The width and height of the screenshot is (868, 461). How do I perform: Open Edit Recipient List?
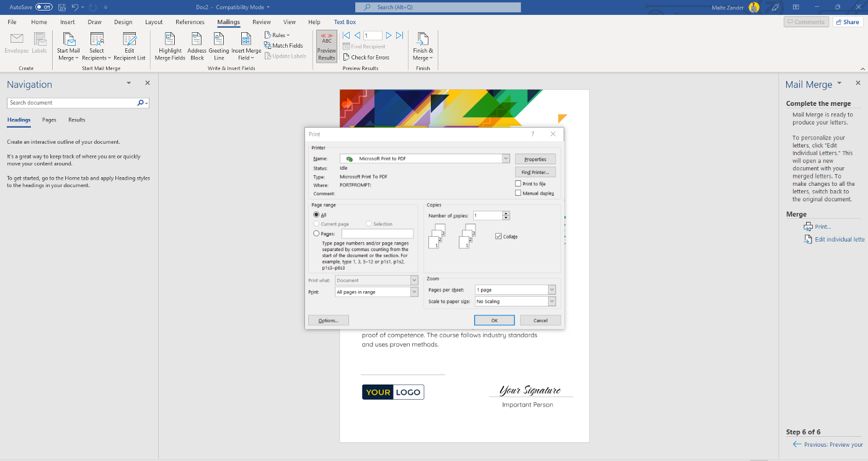(130, 45)
